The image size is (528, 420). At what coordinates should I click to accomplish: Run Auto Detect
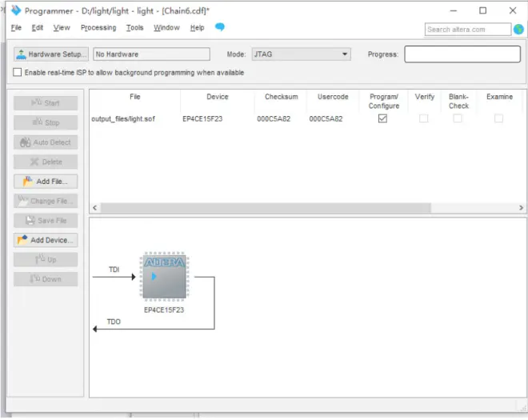tap(46, 142)
